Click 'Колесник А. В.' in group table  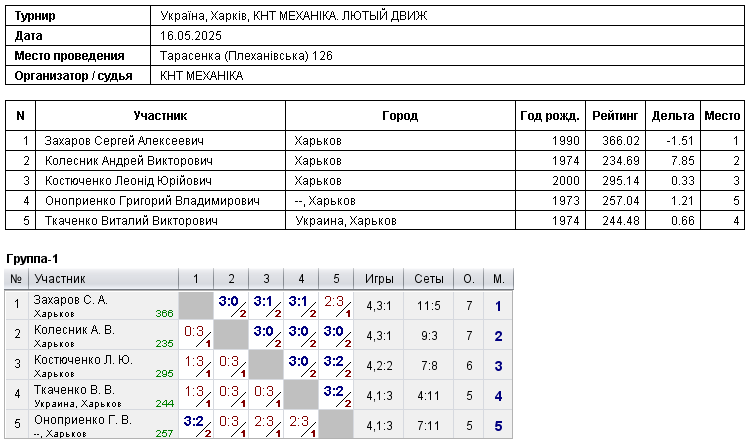tap(74, 330)
